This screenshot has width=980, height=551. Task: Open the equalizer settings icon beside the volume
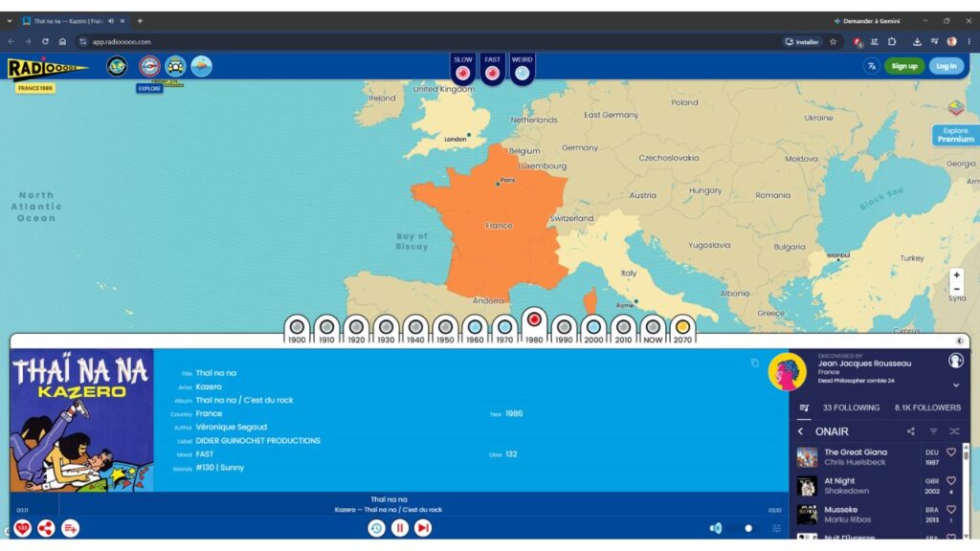click(776, 528)
